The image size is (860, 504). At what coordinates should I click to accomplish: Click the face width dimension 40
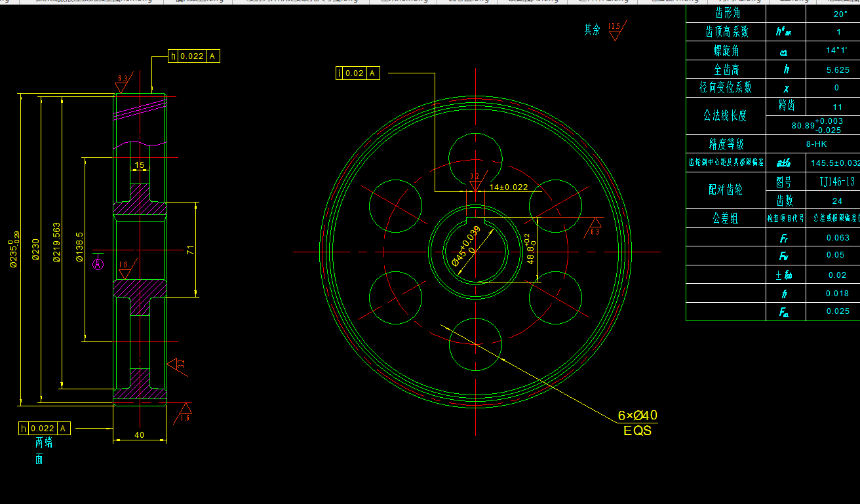point(139,435)
